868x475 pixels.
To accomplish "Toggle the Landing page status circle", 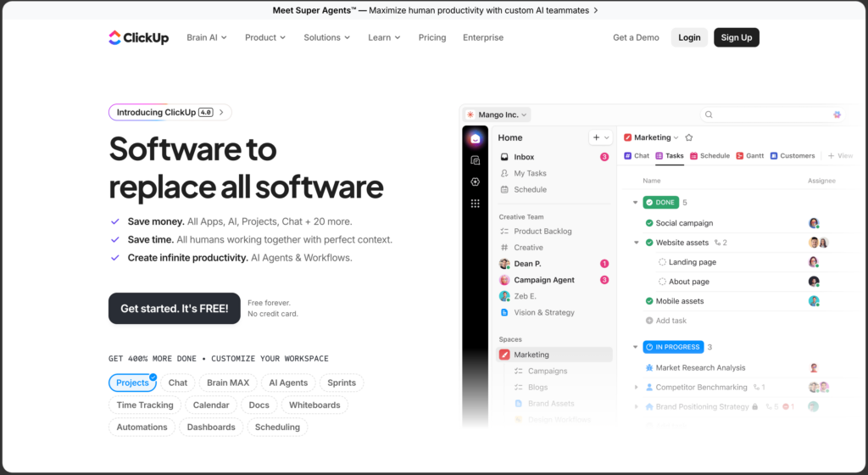I will 662,262.
